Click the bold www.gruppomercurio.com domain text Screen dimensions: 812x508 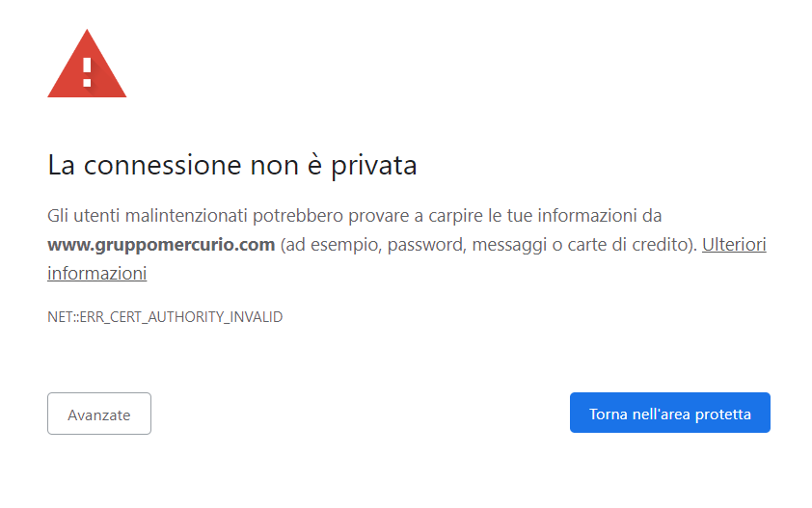click(161, 245)
